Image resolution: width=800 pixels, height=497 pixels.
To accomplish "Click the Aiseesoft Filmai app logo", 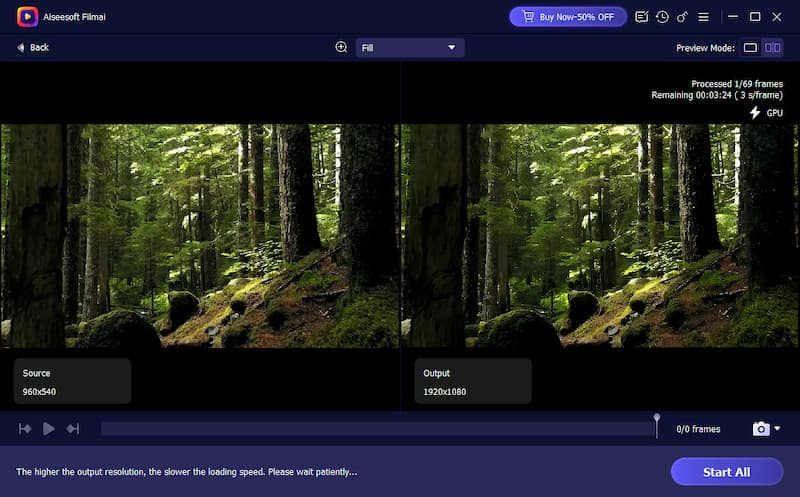I will click(27, 17).
